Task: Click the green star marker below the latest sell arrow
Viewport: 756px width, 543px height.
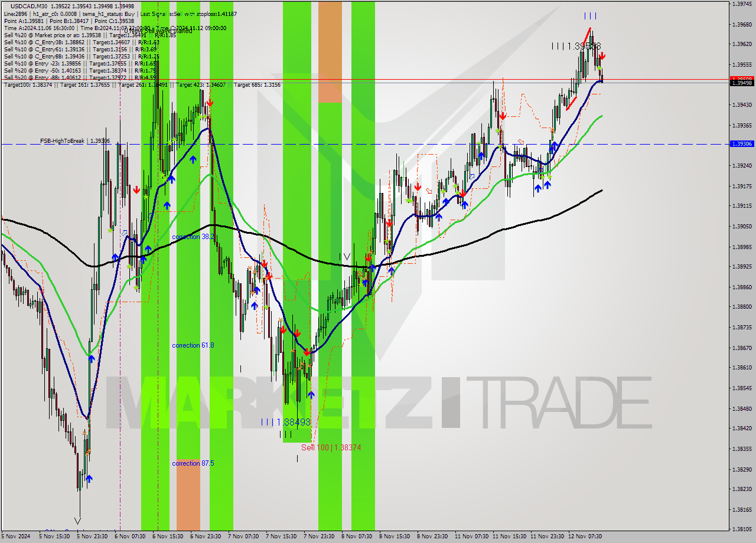Action: coord(598,68)
